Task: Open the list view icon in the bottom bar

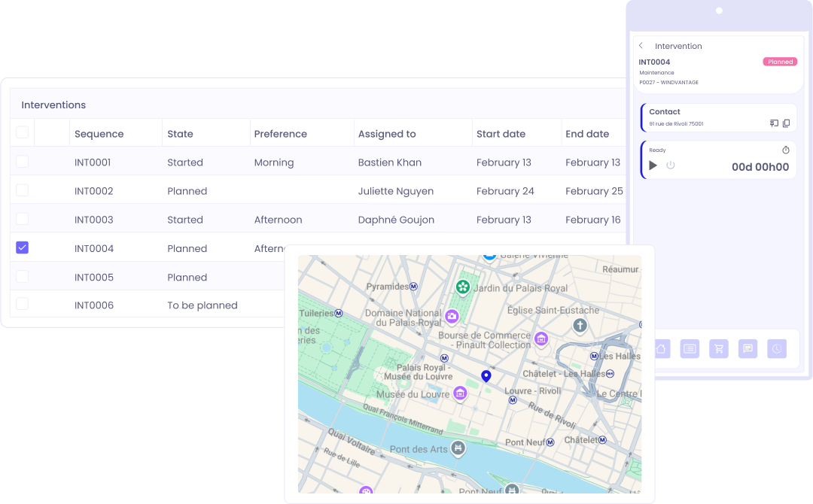Action: pyautogui.click(x=689, y=348)
